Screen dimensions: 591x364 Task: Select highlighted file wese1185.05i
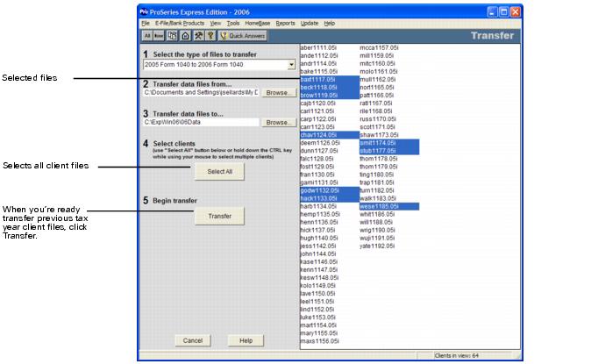point(389,206)
